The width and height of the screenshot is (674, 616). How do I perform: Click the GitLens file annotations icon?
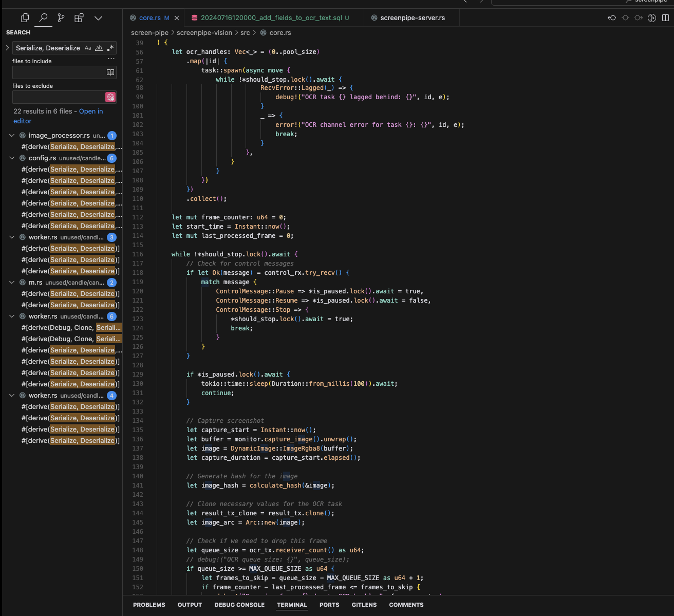(x=652, y=18)
